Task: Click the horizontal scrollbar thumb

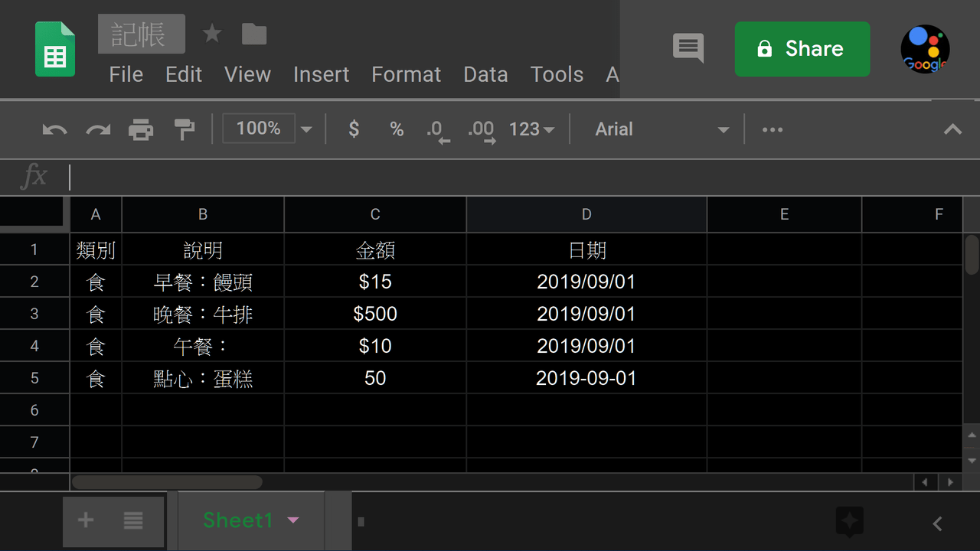Action: (167, 482)
